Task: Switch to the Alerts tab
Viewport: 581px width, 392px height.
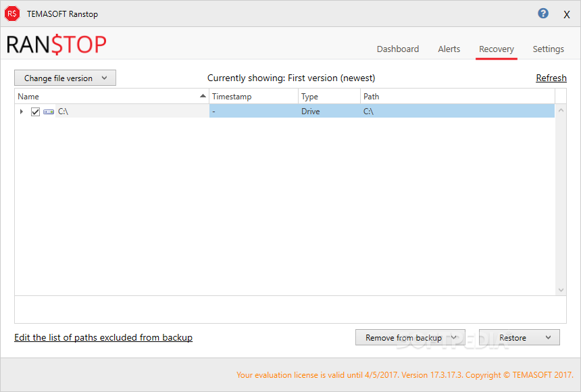Action: point(449,49)
